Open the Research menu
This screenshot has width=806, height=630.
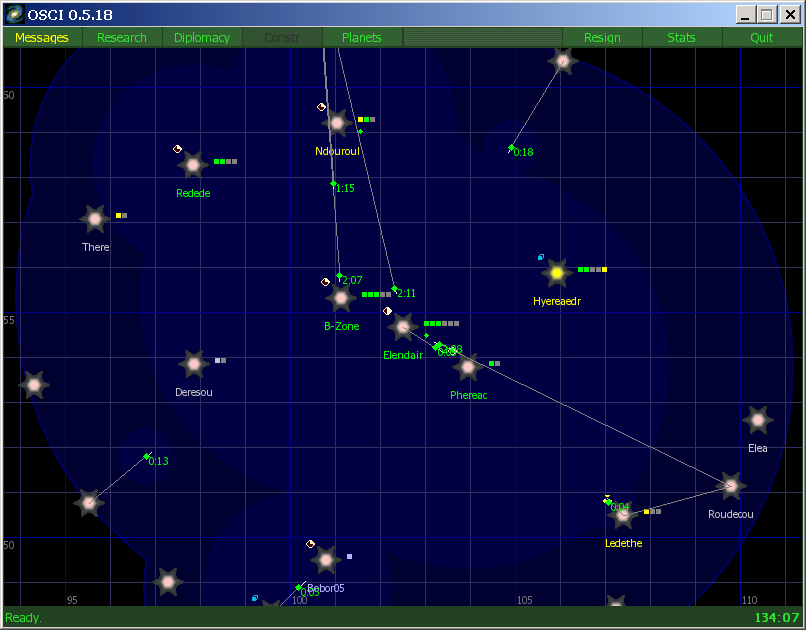click(x=122, y=38)
